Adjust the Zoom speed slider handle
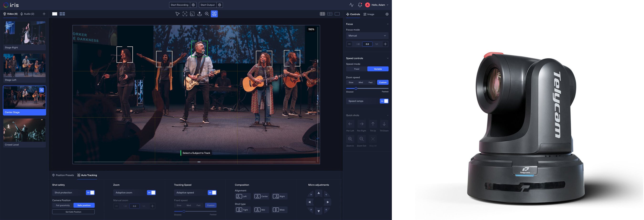Screen dimensions: 644x220 point(356,88)
